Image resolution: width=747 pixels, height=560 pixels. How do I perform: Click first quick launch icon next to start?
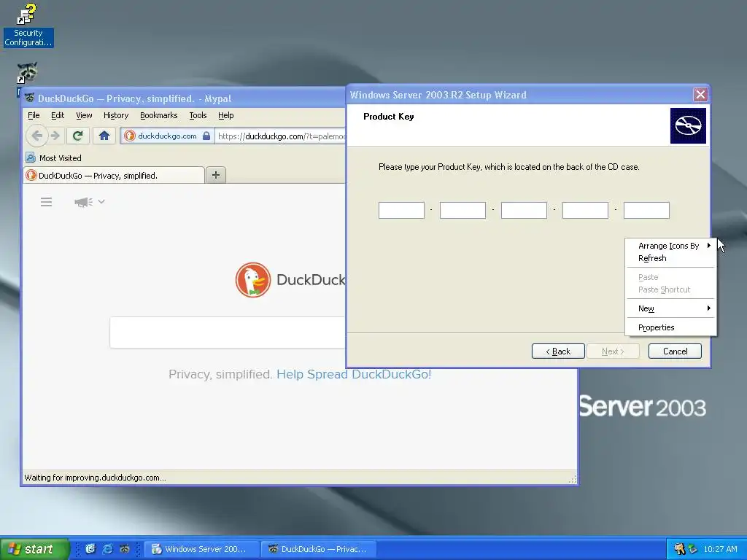click(90, 549)
